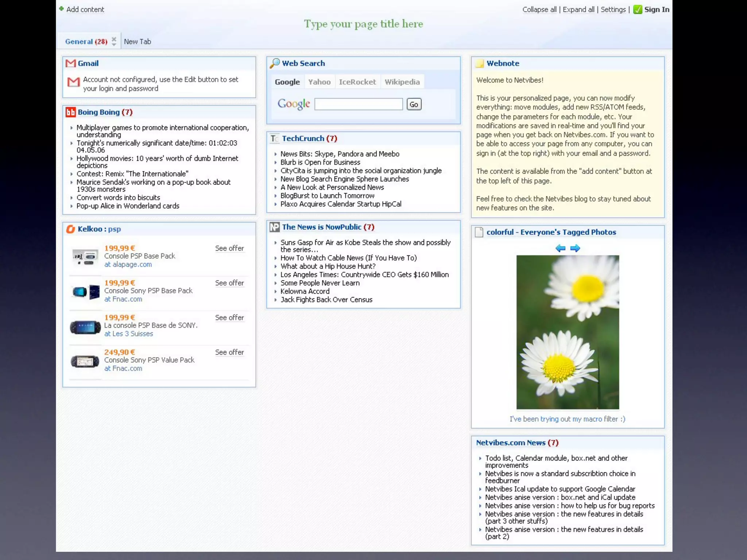Click the Gmail envelope icon in module header
The height and width of the screenshot is (560, 747).
point(70,63)
